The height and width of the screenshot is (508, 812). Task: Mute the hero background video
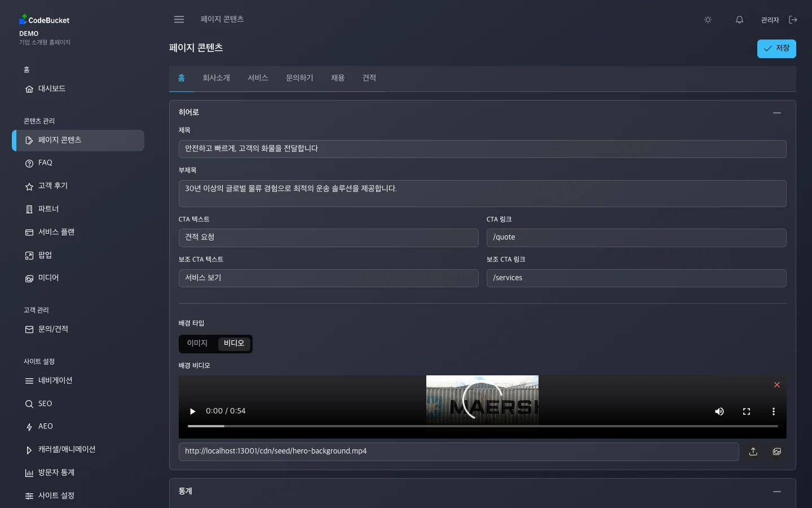point(720,411)
